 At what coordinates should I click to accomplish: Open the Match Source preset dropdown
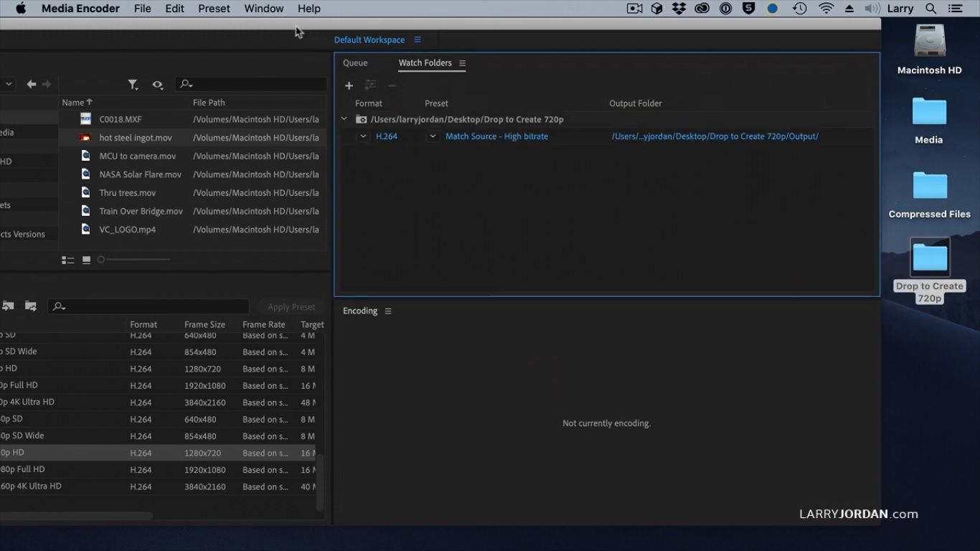click(433, 136)
